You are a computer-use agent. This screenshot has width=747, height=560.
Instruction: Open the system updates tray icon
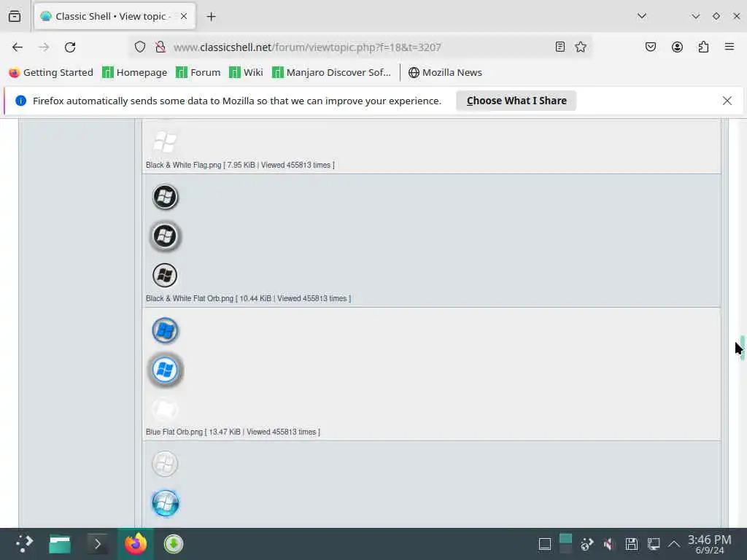pos(587,544)
